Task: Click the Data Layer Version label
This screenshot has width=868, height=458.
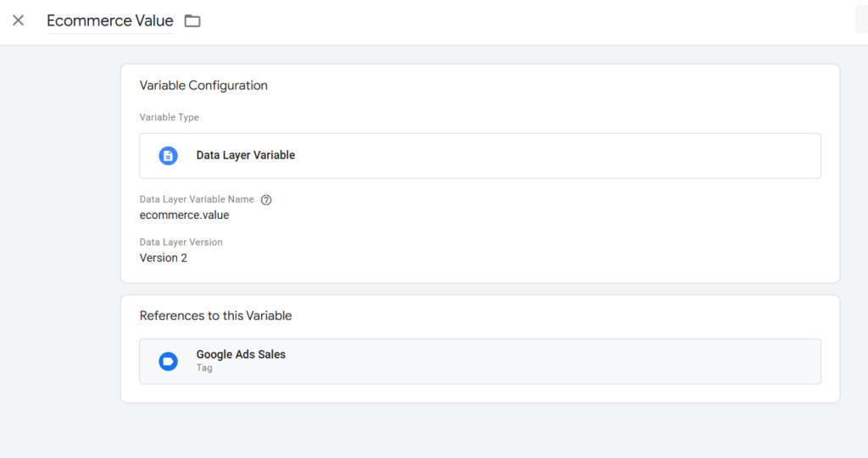Action: pyautogui.click(x=181, y=242)
